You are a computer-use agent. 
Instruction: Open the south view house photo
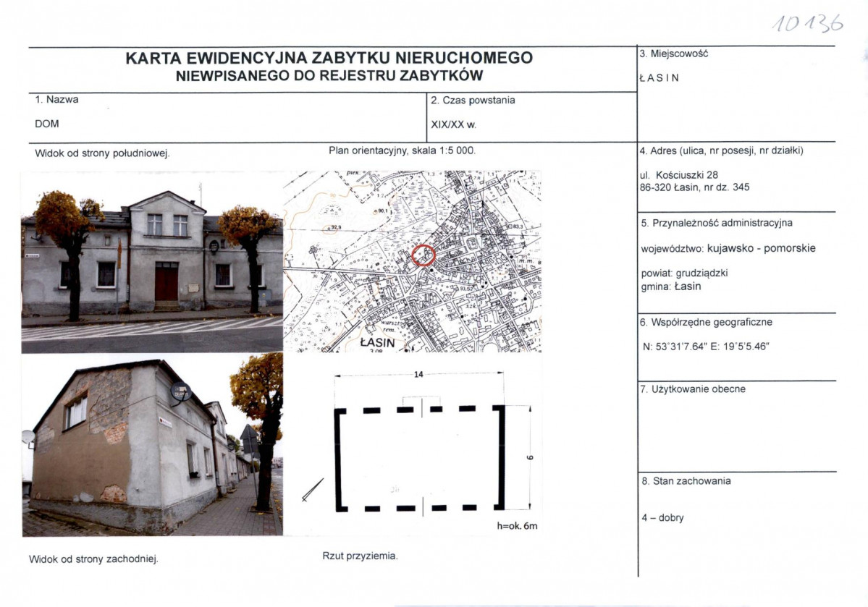pyautogui.click(x=152, y=263)
